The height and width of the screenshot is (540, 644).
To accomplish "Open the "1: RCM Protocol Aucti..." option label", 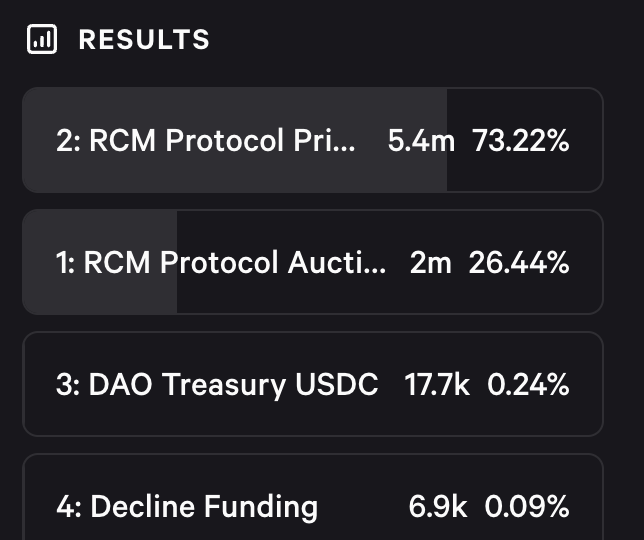I will [x=220, y=263].
